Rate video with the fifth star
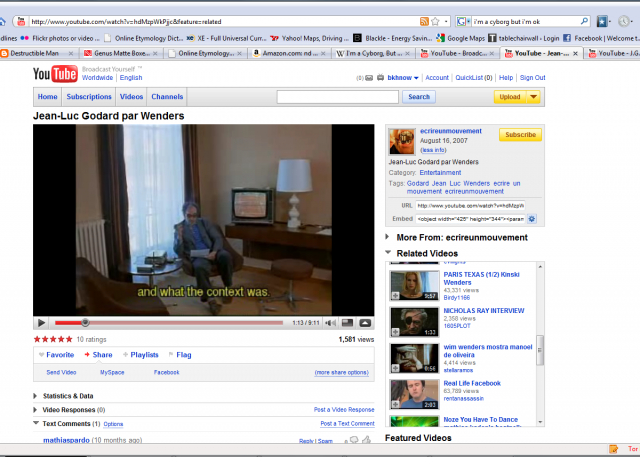Viewport: 640px width, 457px height. click(x=69, y=339)
